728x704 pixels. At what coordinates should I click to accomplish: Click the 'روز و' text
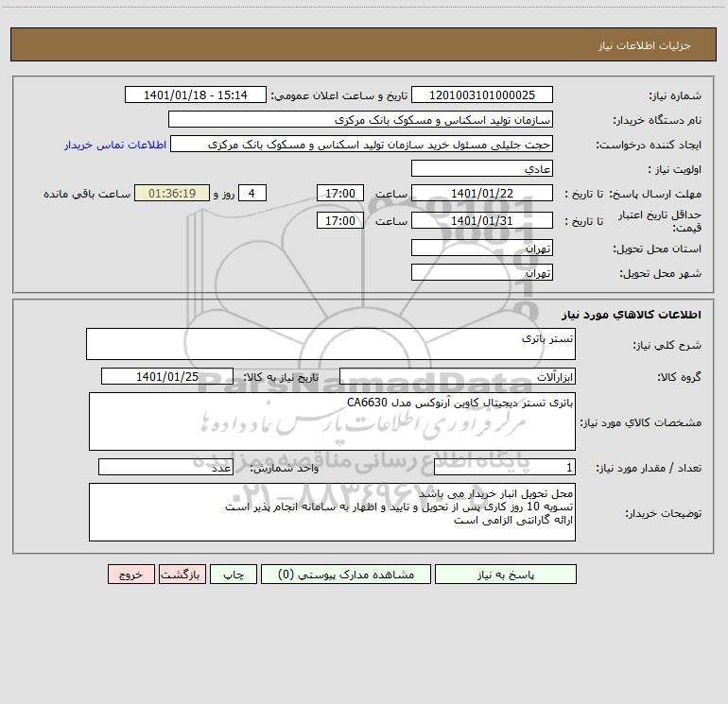(224, 194)
